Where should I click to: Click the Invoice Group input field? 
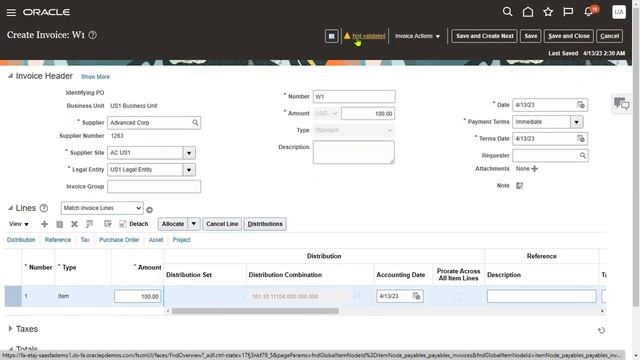(x=154, y=187)
